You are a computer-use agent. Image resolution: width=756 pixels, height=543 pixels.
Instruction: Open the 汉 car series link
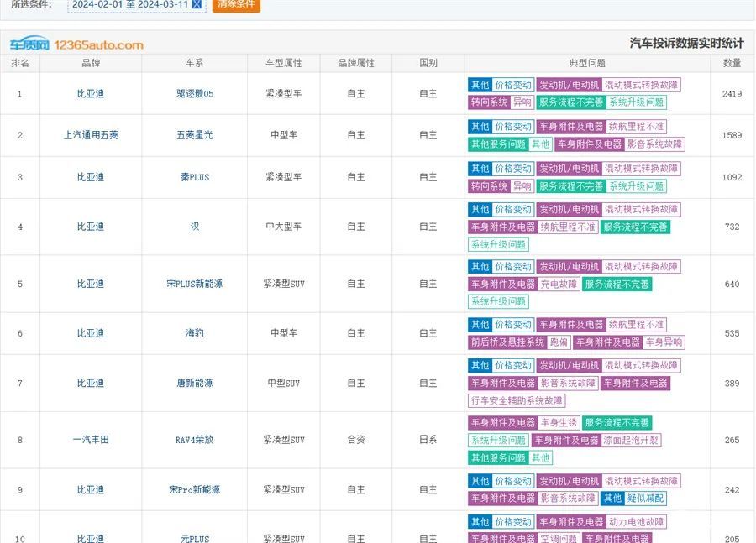pos(195,227)
